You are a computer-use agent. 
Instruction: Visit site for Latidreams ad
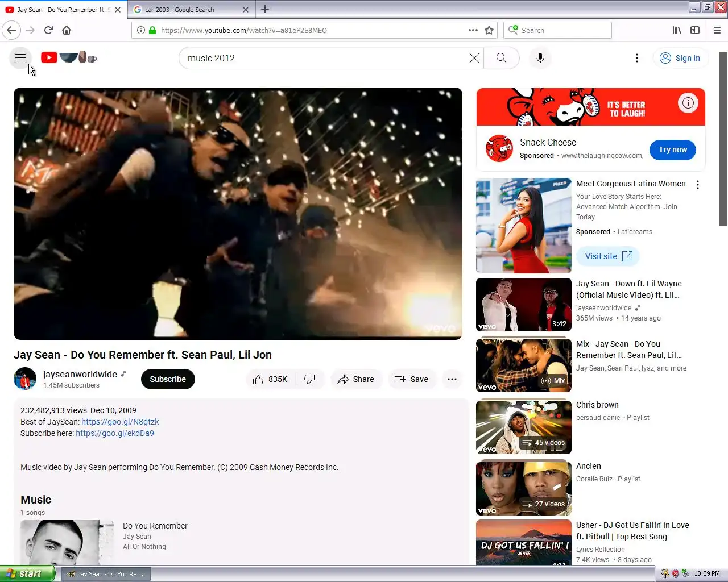608,256
